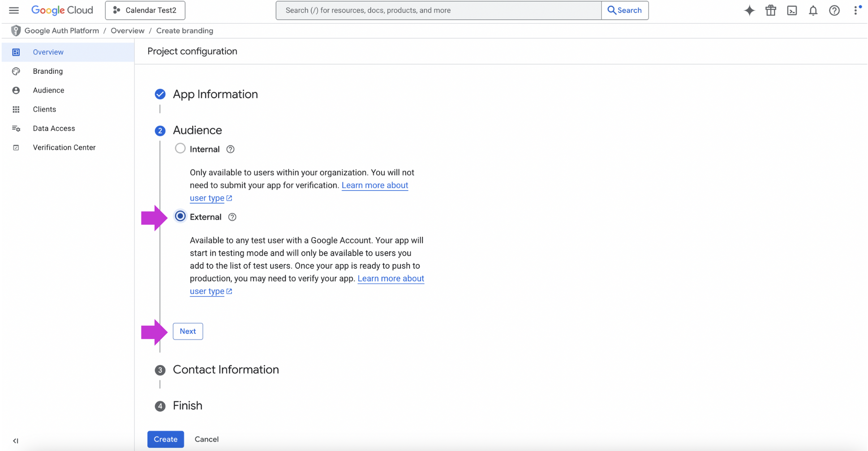Click the blue Create button
Screen dimensions: 868x451
coord(166,439)
